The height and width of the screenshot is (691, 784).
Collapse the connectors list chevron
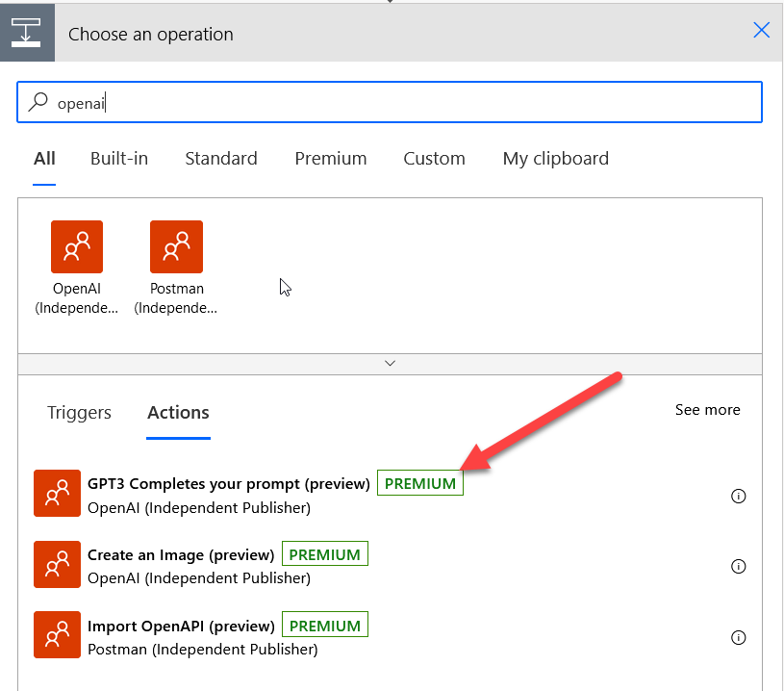point(390,363)
